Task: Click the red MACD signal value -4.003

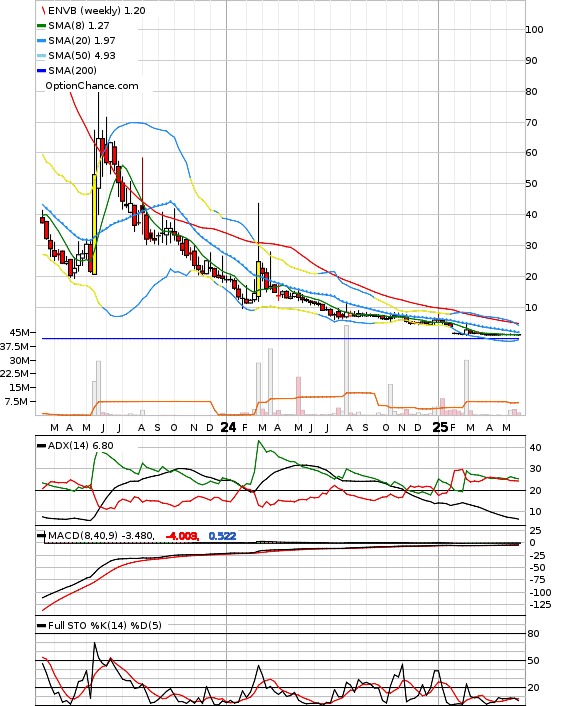Action: click(182, 536)
